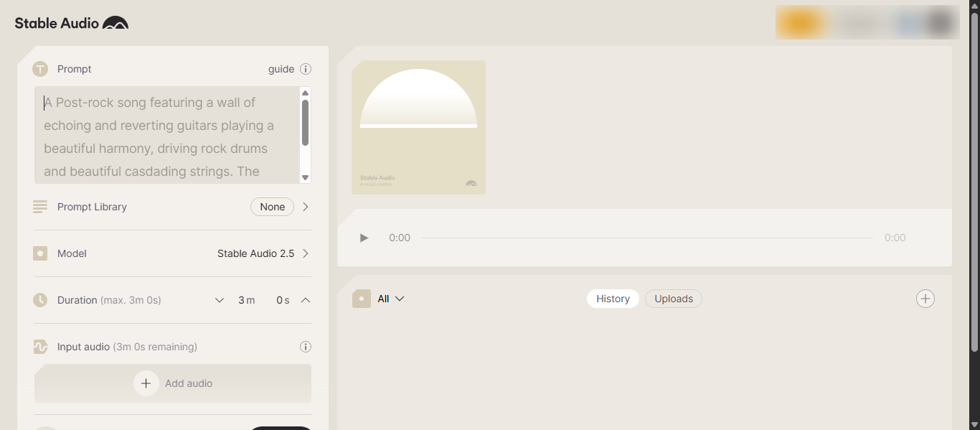This screenshot has width=980, height=430.
Task: Click the Prompt Library list icon
Action: coord(40,207)
